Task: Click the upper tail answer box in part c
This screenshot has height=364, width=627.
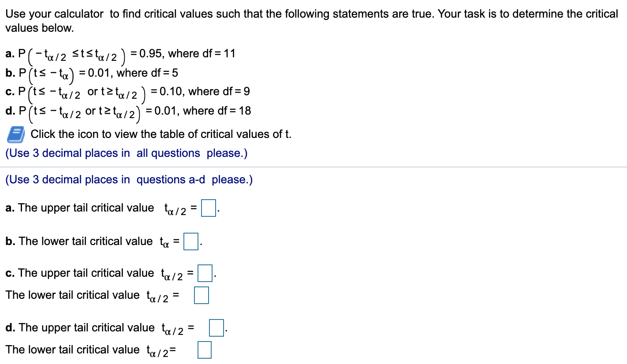Action: point(205,273)
